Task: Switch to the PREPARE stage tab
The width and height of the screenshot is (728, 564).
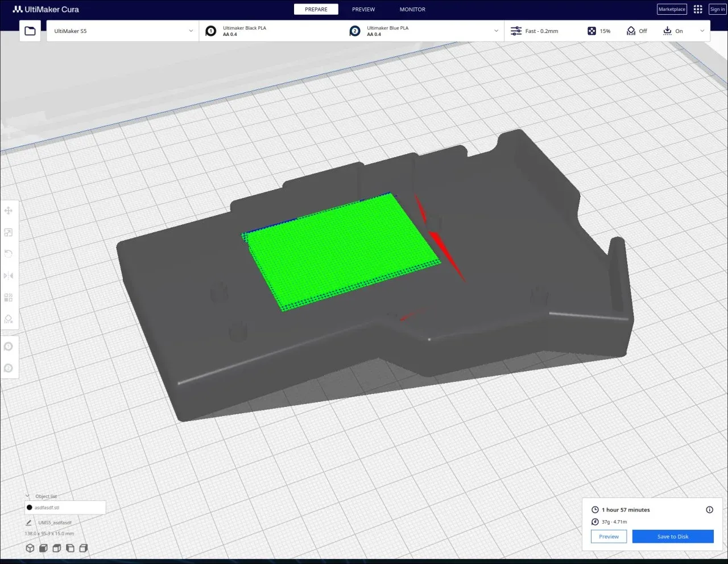Action: [x=316, y=9]
